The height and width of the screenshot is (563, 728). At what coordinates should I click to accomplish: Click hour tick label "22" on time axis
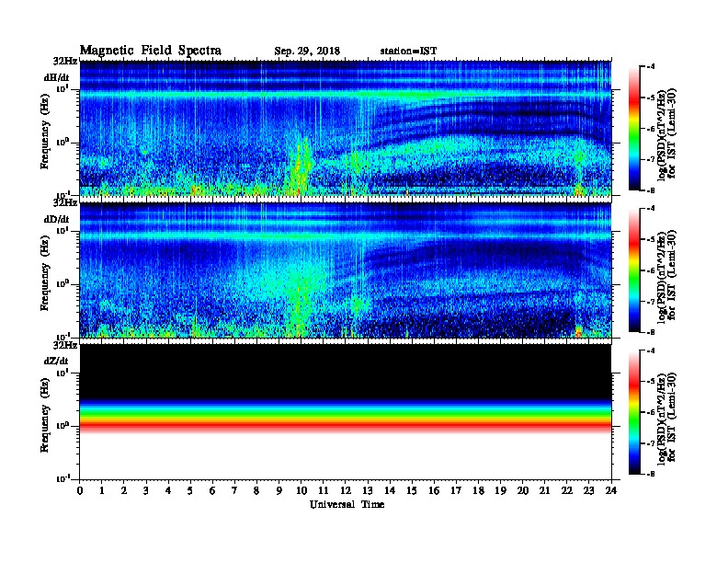pyautogui.click(x=567, y=490)
